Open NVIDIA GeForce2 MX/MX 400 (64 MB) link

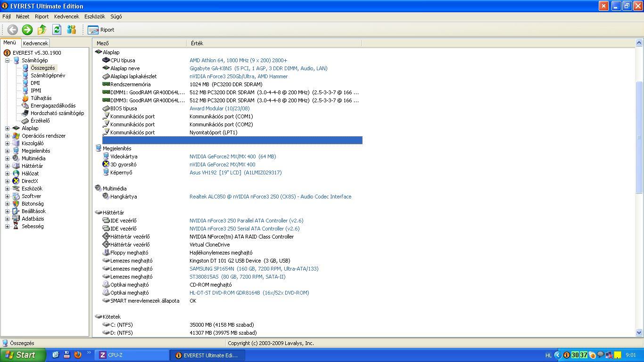coord(232,156)
